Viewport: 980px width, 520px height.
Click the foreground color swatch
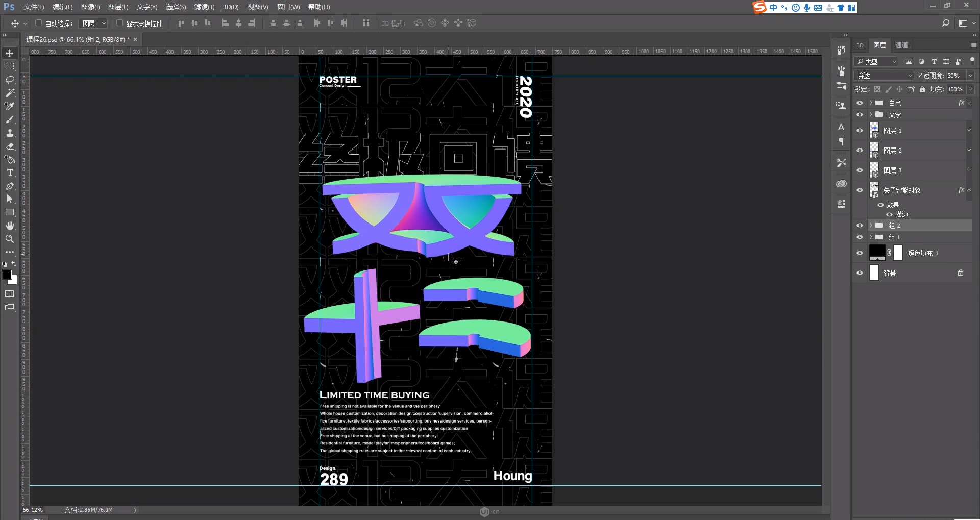tap(7, 275)
